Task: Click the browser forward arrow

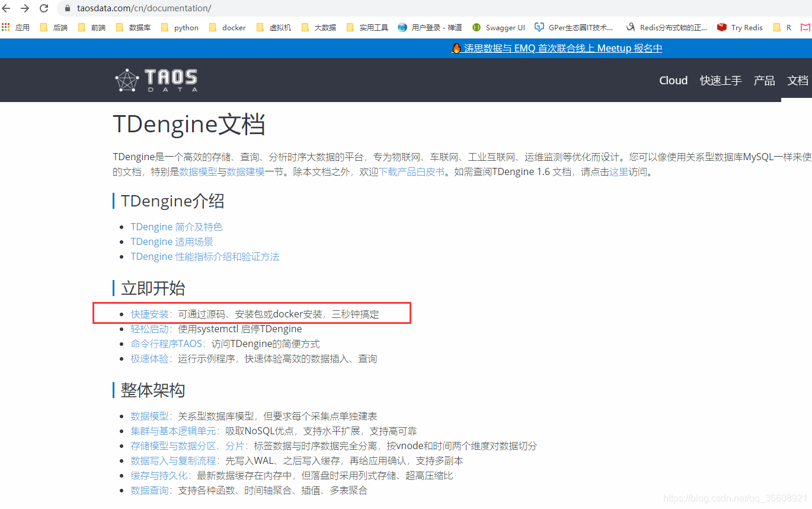Action: pos(26,9)
